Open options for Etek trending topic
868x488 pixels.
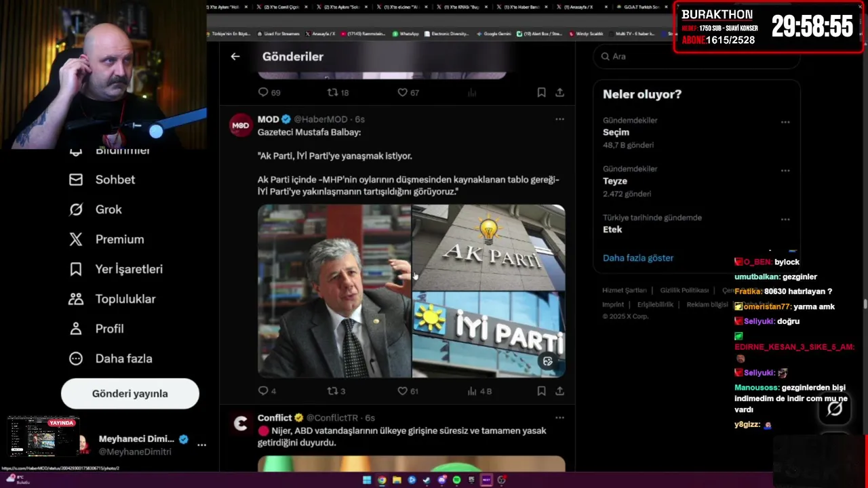(x=785, y=220)
